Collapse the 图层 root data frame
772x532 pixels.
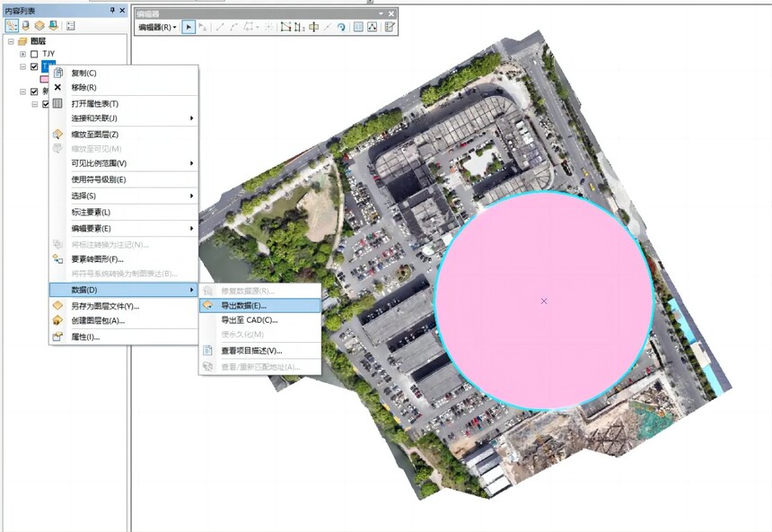[x=11, y=41]
